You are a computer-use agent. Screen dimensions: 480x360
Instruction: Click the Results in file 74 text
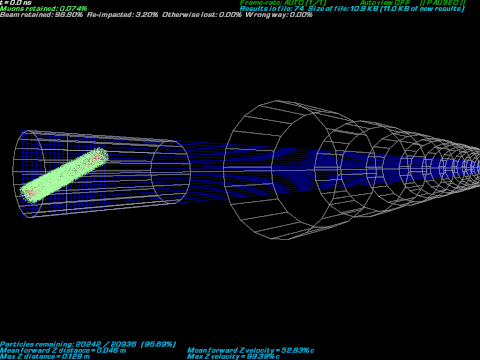pyautogui.click(x=272, y=9)
